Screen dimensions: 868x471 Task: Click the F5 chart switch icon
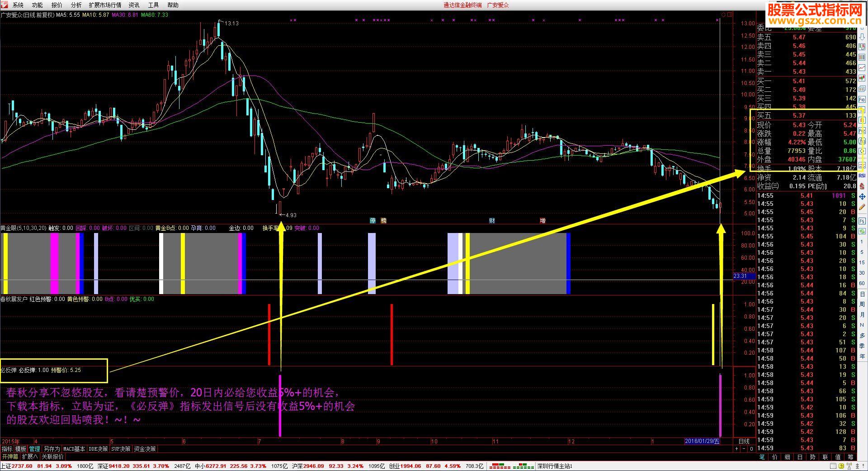click(x=862, y=221)
